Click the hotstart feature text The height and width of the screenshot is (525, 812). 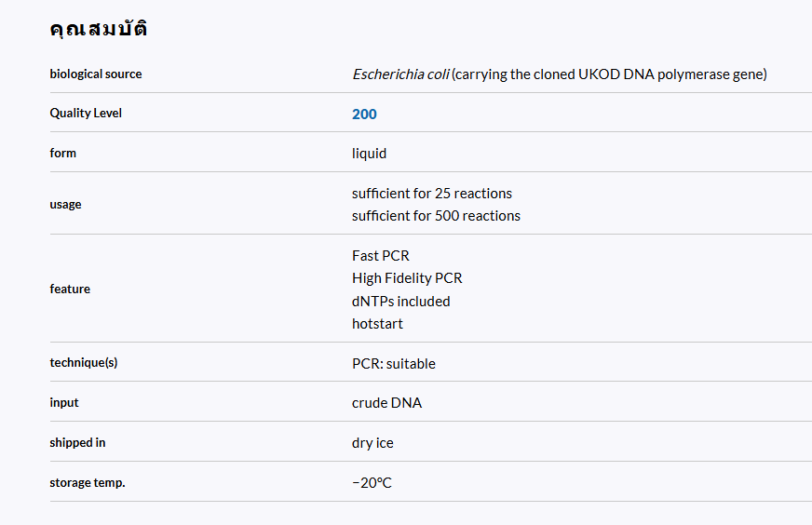377,324
